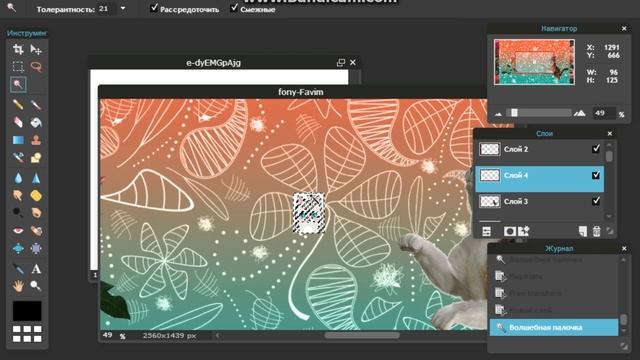Screen dimensions: 640x360
Task: Select the Lasso tool
Action: coord(36,67)
